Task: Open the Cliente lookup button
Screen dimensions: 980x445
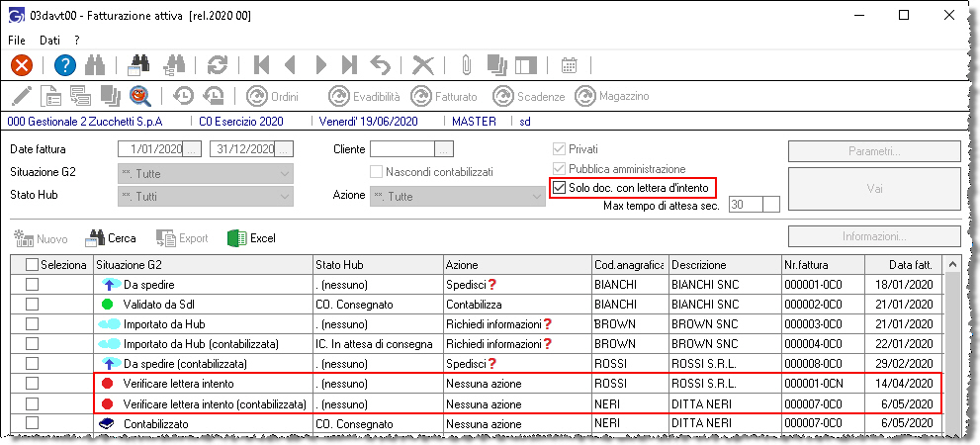Action: pos(444,148)
